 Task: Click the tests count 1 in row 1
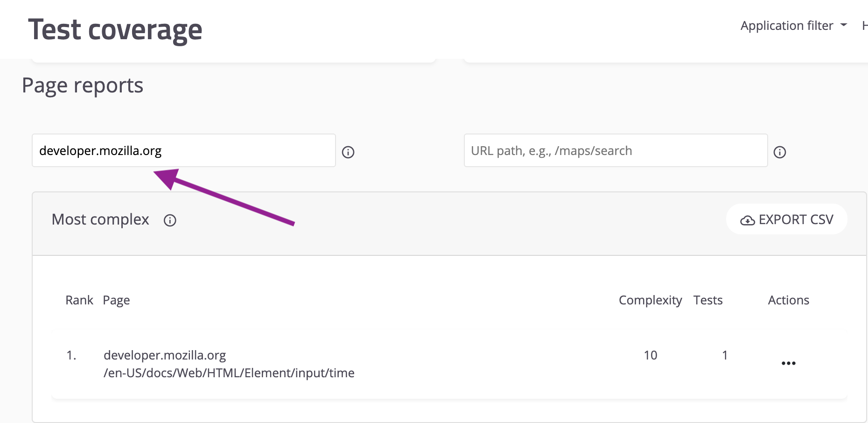tap(725, 355)
